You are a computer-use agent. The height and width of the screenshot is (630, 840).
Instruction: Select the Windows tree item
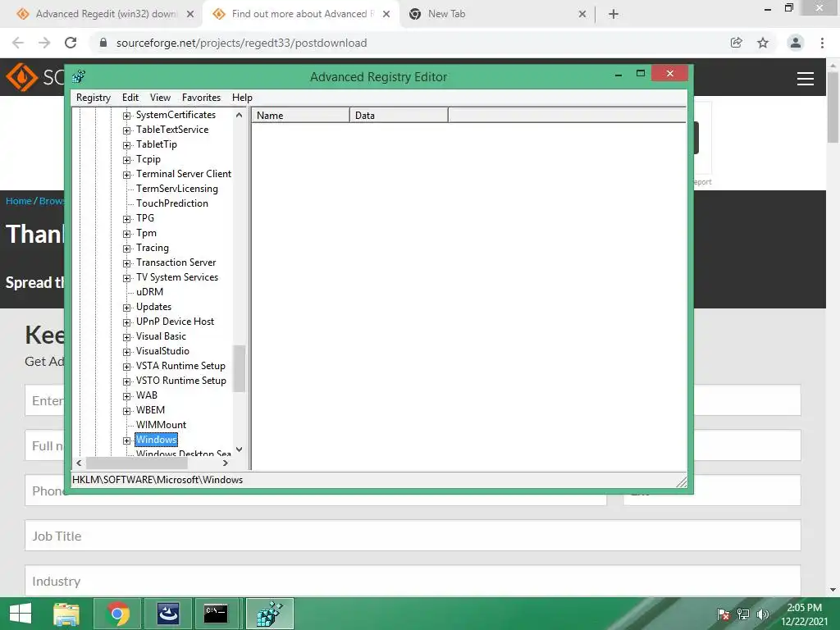(156, 440)
